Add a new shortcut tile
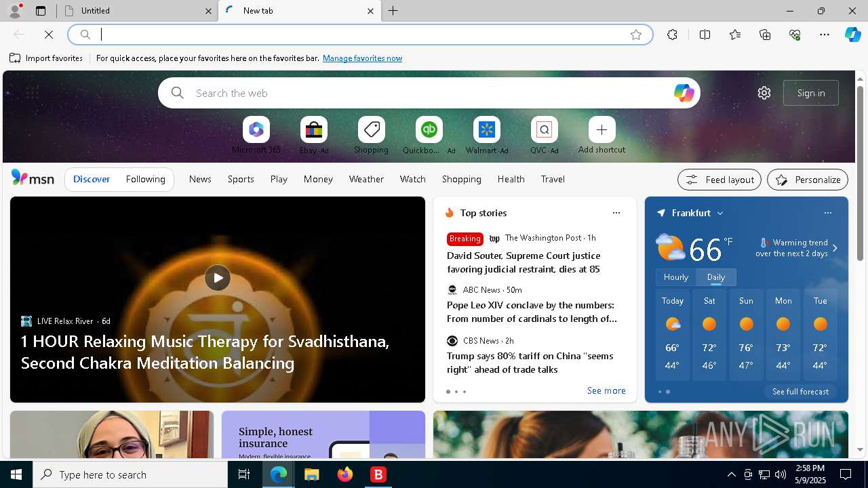This screenshot has width=868, height=488. pos(601,135)
